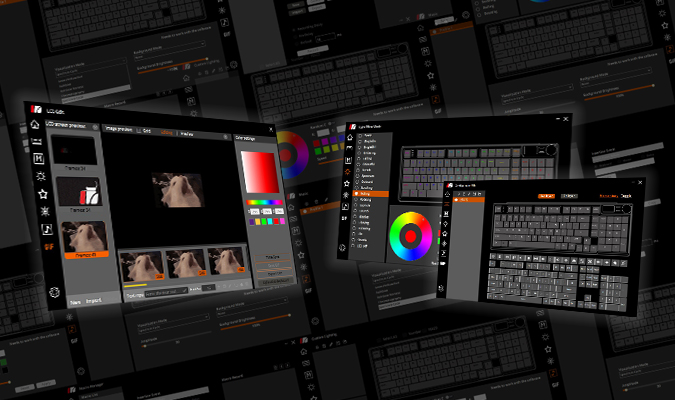
Task: Click red saturation gradient square in Color settings
Action: click(x=260, y=171)
